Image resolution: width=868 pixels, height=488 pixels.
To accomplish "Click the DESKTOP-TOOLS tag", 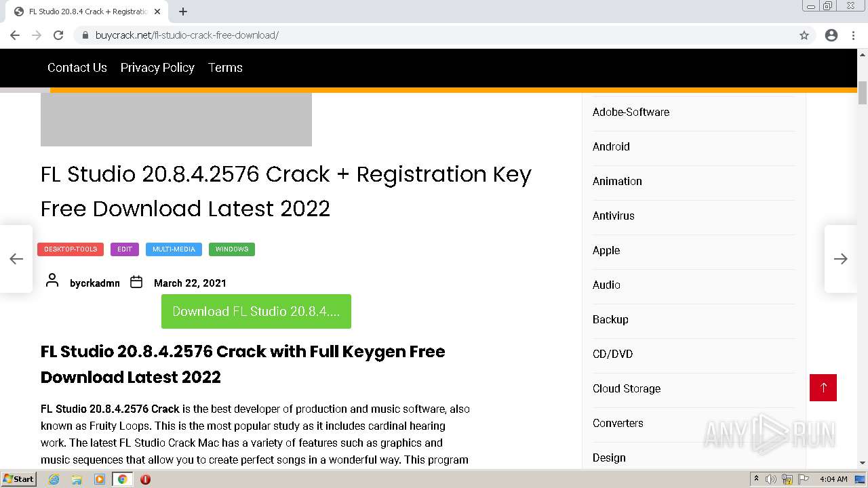I will click(x=71, y=249).
